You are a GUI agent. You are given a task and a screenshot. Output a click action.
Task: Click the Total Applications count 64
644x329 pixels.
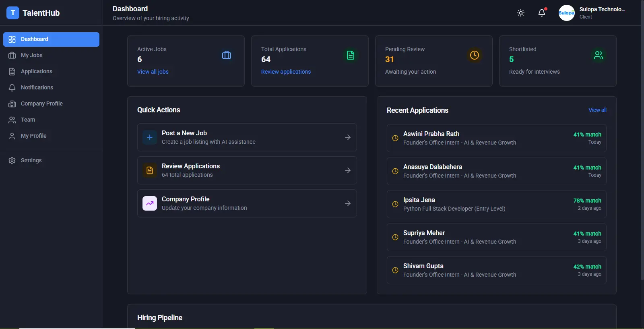coord(266,60)
